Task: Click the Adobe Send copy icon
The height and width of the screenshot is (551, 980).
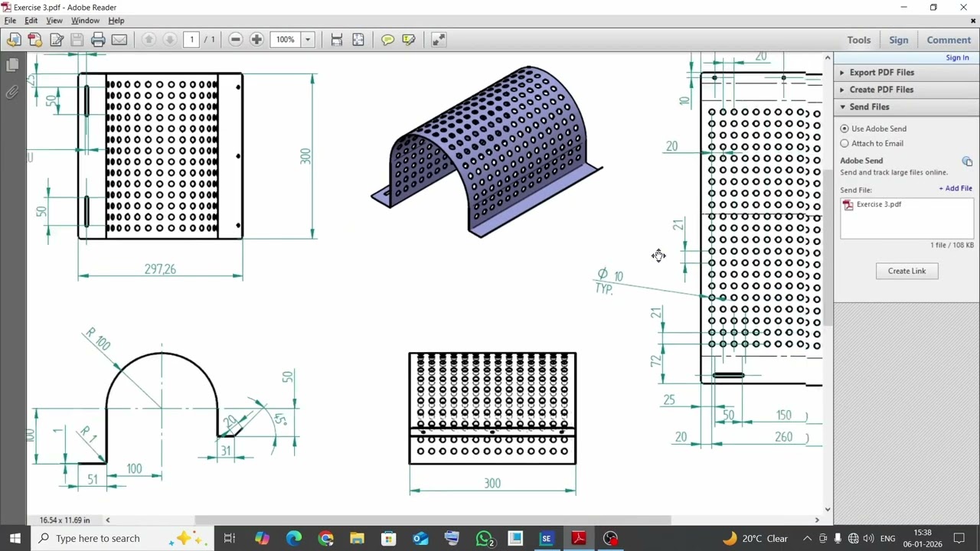Action: pyautogui.click(x=967, y=161)
